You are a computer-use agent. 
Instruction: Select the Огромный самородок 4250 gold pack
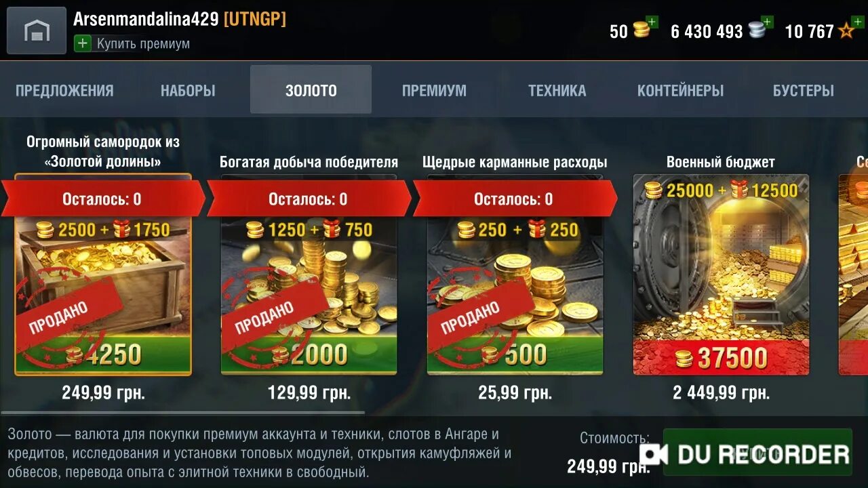(x=103, y=274)
